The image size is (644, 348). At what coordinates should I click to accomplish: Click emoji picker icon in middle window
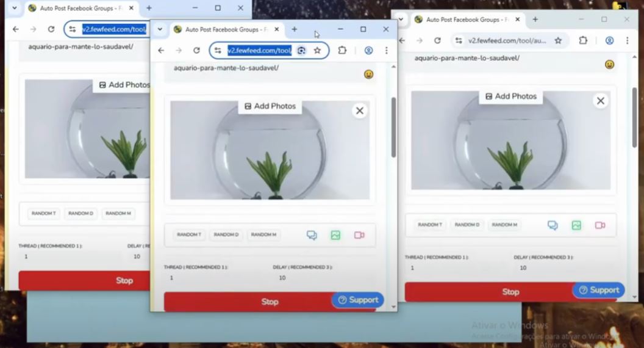(x=368, y=74)
